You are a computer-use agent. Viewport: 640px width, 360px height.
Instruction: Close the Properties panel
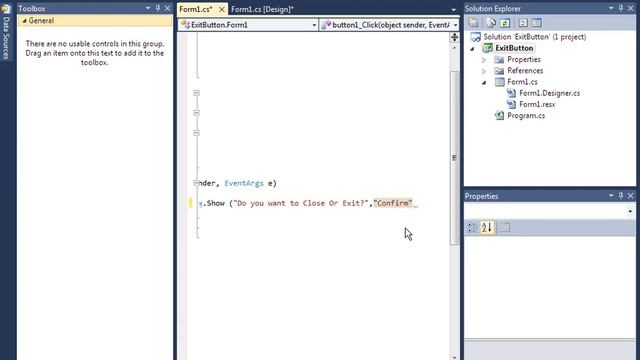pyautogui.click(x=630, y=196)
